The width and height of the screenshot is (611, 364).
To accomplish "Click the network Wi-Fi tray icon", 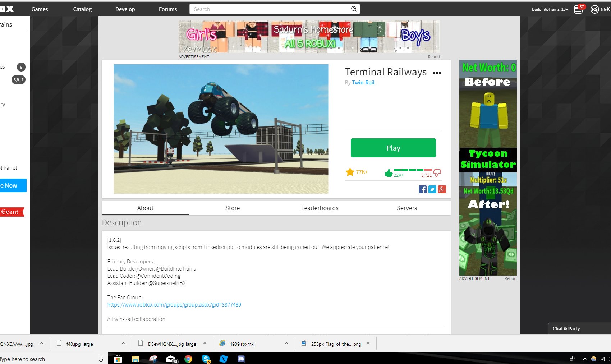I will pos(603,359).
